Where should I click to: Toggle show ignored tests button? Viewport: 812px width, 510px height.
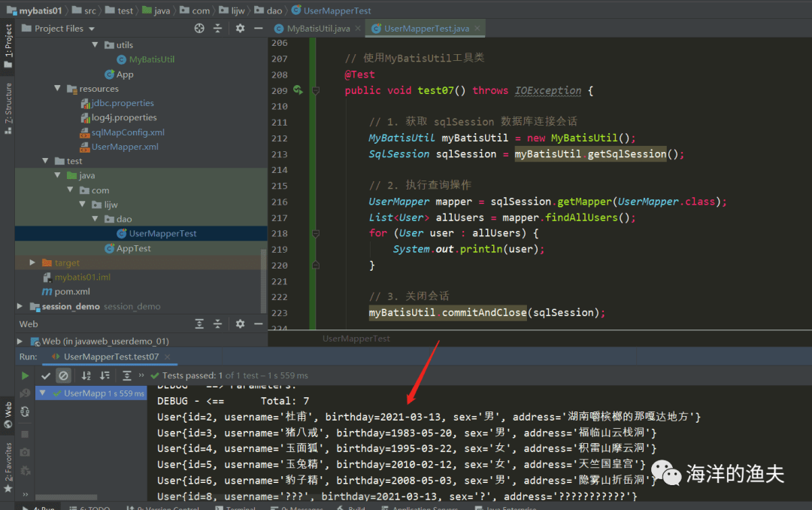point(64,375)
